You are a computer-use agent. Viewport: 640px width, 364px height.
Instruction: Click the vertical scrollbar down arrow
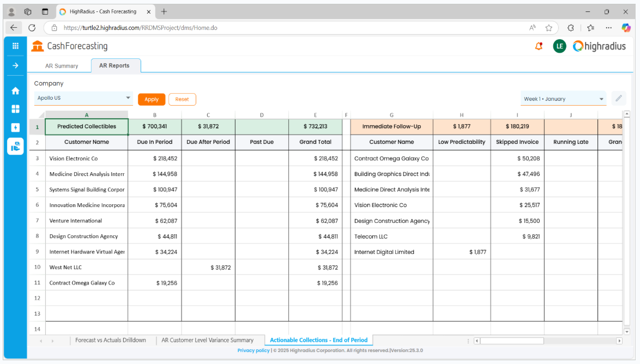pyautogui.click(x=627, y=332)
